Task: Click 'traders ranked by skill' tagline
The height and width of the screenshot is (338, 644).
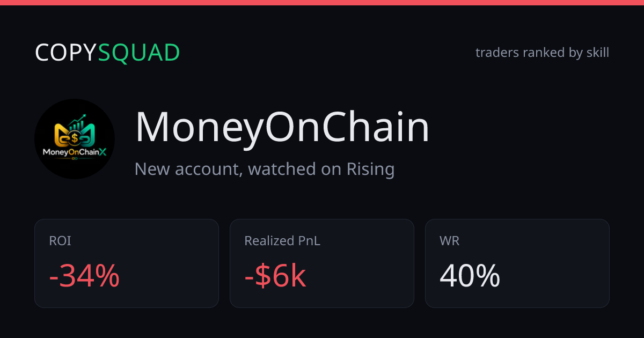Action: [543, 53]
